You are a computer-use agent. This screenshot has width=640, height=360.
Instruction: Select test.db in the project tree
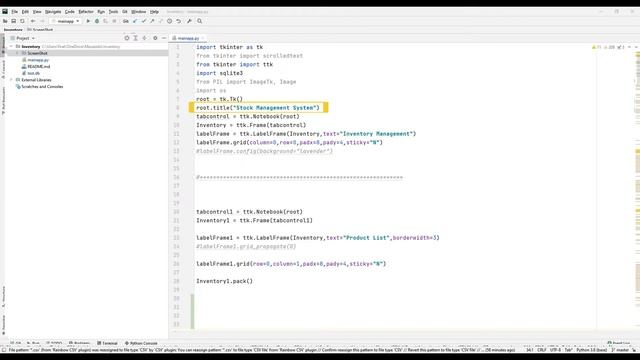pos(33,73)
